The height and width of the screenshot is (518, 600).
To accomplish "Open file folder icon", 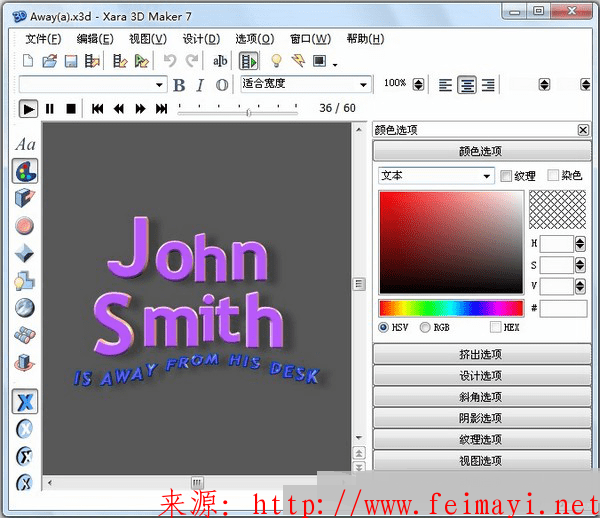I will [50, 61].
